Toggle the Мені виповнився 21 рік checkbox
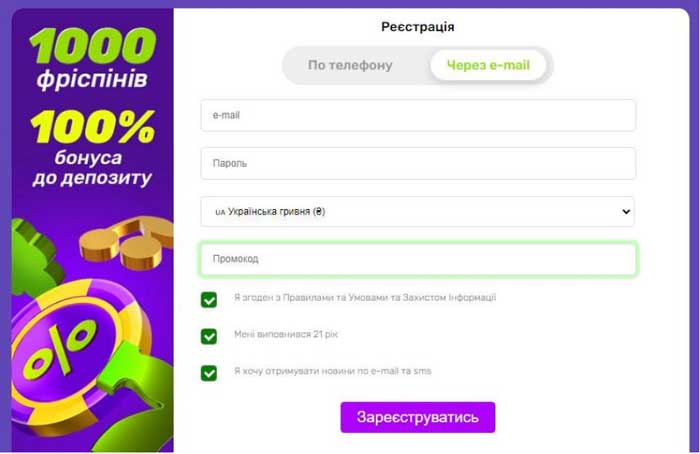This screenshot has height=454, width=700. (x=208, y=336)
